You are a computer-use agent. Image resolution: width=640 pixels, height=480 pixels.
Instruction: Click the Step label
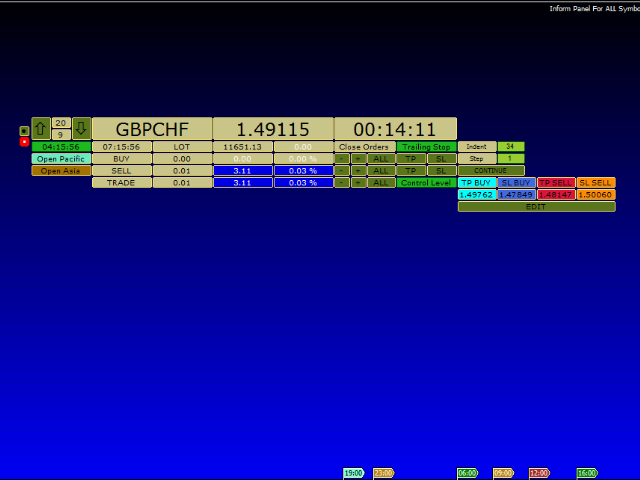477,159
